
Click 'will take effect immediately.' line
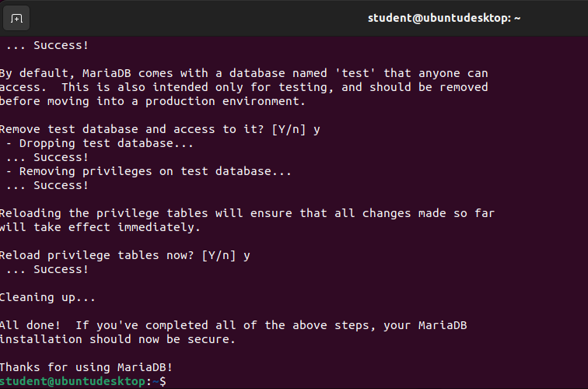tap(100, 227)
